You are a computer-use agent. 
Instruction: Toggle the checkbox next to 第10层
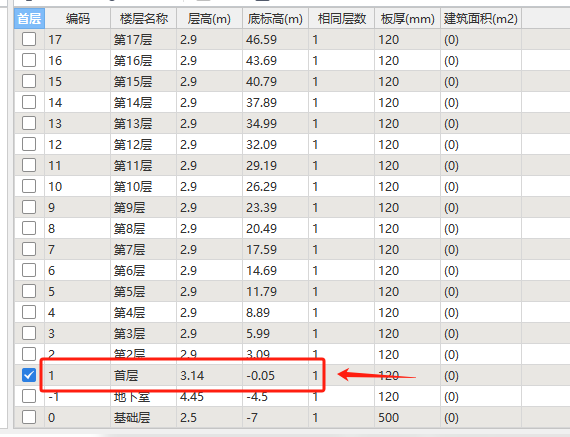29,186
